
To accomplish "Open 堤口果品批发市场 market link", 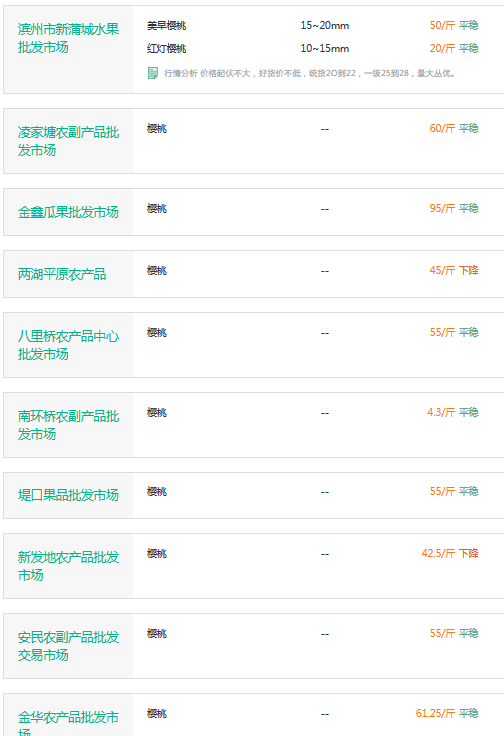I will pyautogui.click(x=69, y=495).
